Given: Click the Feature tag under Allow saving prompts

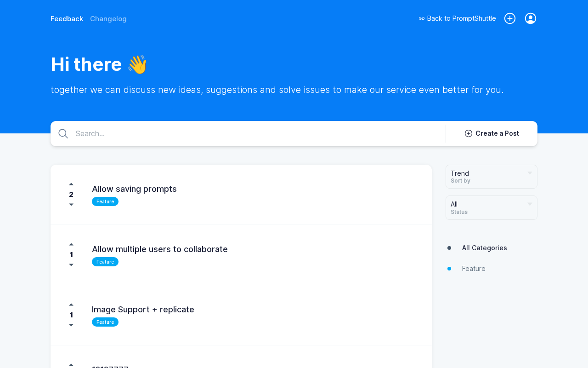Looking at the screenshot, I should tap(105, 201).
